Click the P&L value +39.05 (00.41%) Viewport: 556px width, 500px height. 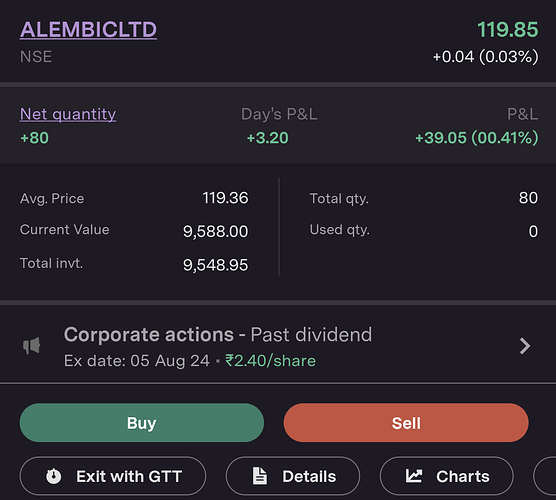pos(477,138)
